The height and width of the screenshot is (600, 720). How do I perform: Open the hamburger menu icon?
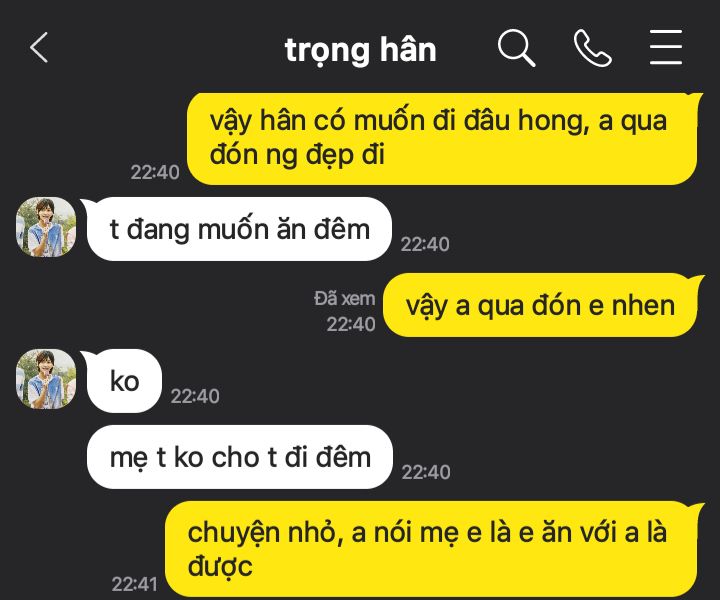(666, 47)
